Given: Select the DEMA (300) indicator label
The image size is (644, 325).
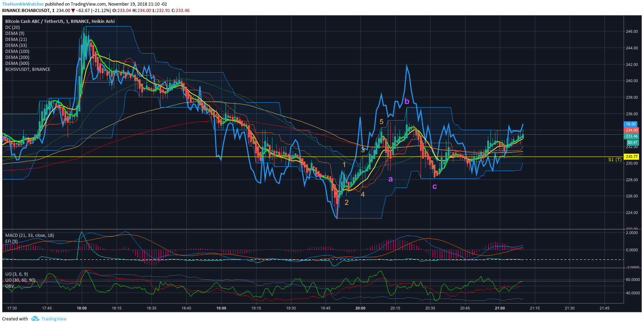Looking at the screenshot, I should (x=17, y=63).
